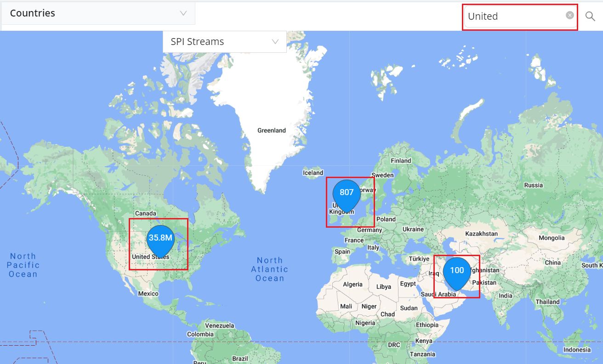Click the Colombia map label
The width and height of the screenshot is (603, 364).
click(200, 335)
